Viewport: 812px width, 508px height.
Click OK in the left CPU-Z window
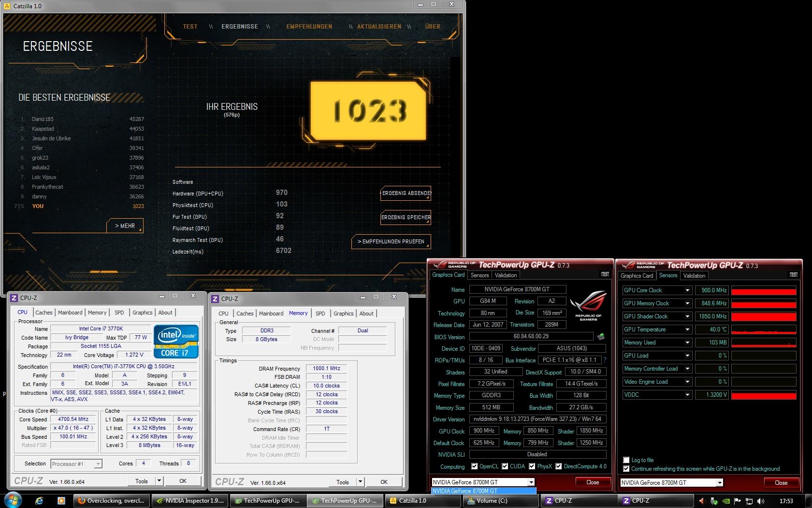pos(183,481)
